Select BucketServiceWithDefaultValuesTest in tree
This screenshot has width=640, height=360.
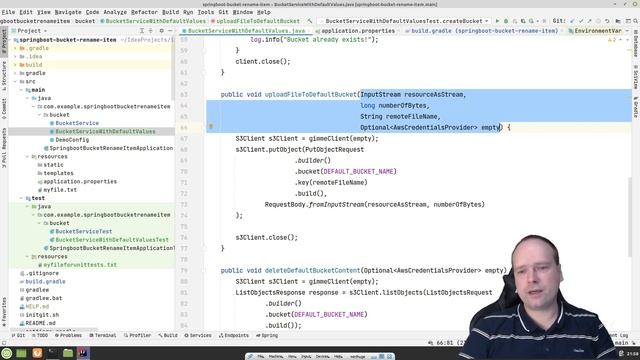pyautogui.click(x=112, y=240)
